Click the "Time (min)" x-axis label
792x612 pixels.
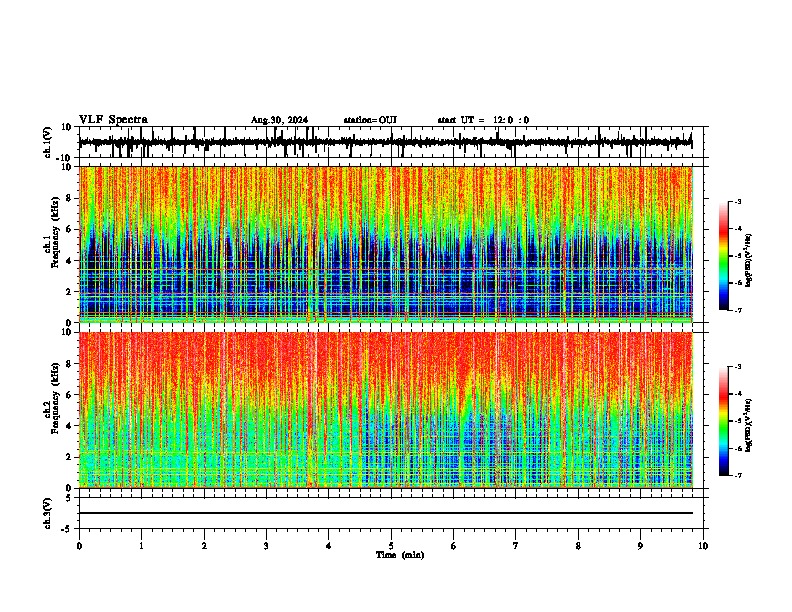click(400, 555)
